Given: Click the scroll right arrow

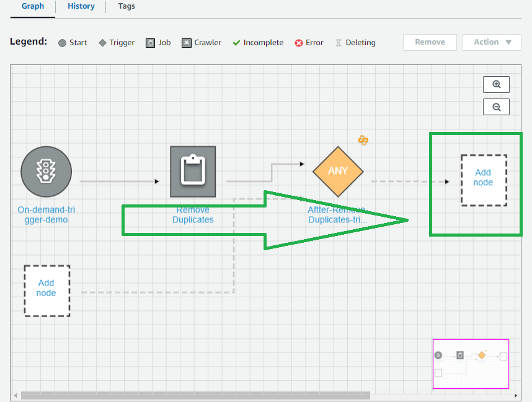Looking at the screenshot, I should (x=516, y=396).
